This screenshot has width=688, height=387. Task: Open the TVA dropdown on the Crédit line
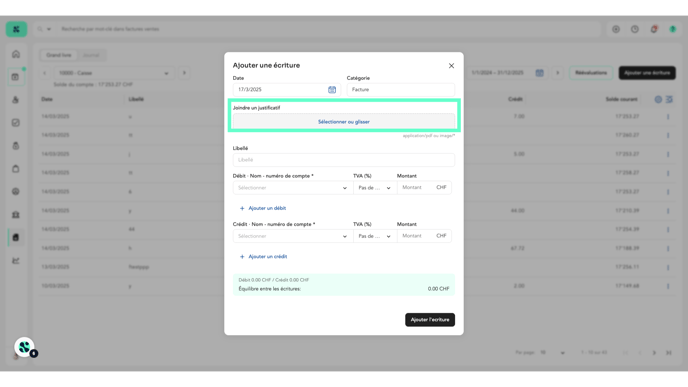375,236
